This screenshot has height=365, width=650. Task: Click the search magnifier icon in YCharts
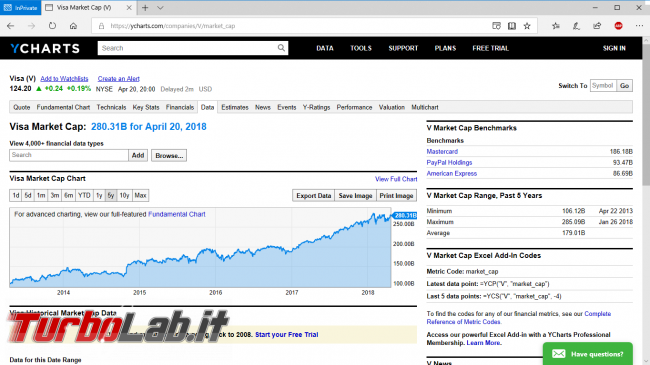(x=281, y=48)
